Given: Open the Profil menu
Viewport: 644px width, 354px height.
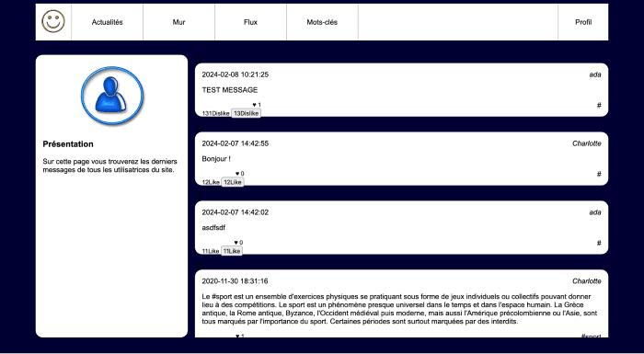Looking at the screenshot, I should coord(583,22).
